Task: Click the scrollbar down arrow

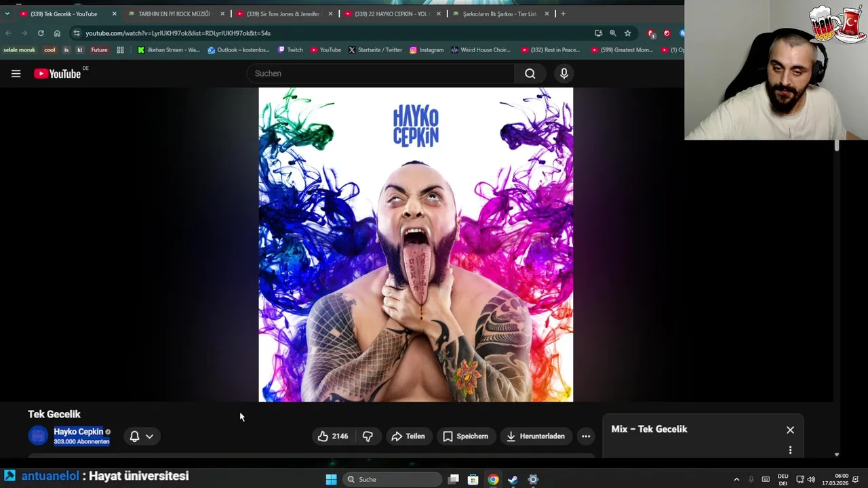Action: click(x=837, y=455)
